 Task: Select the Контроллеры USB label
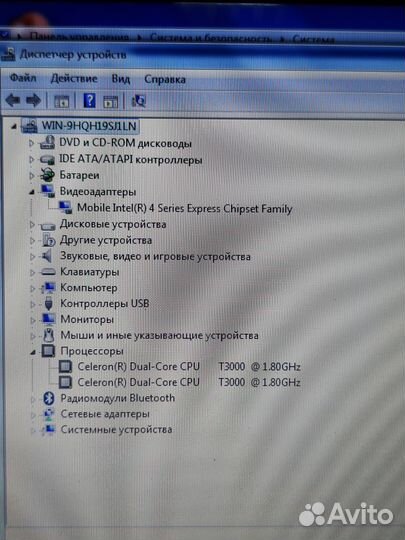pos(105,303)
